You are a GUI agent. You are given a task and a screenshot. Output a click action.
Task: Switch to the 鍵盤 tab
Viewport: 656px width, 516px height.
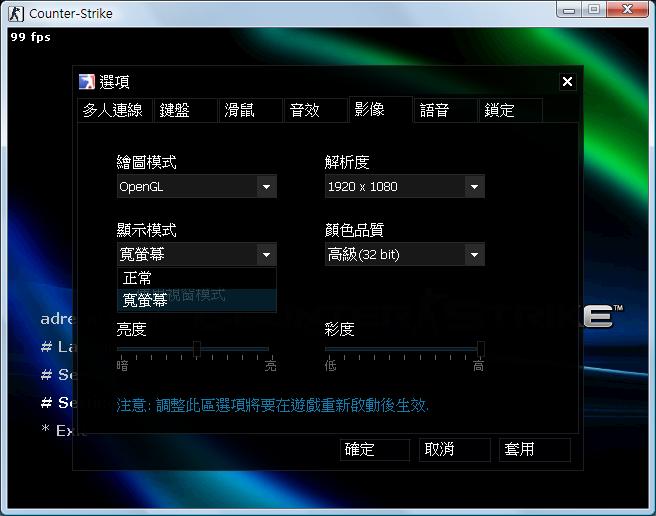(x=185, y=110)
